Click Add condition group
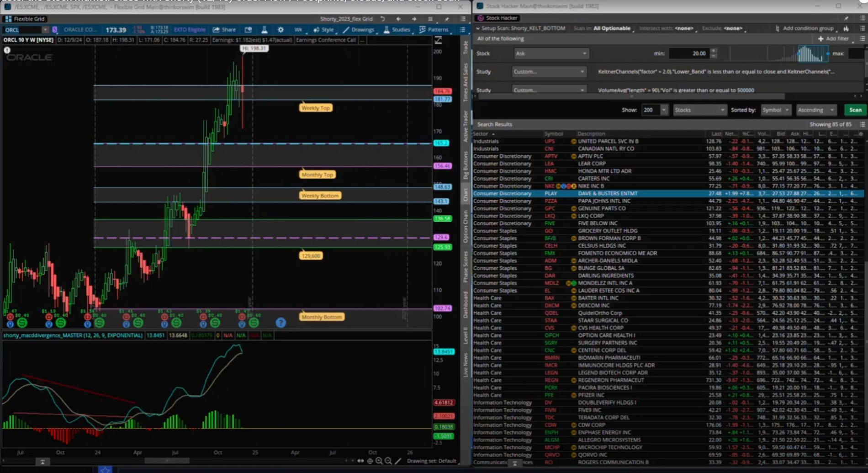This screenshot has width=868, height=473. (808, 28)
